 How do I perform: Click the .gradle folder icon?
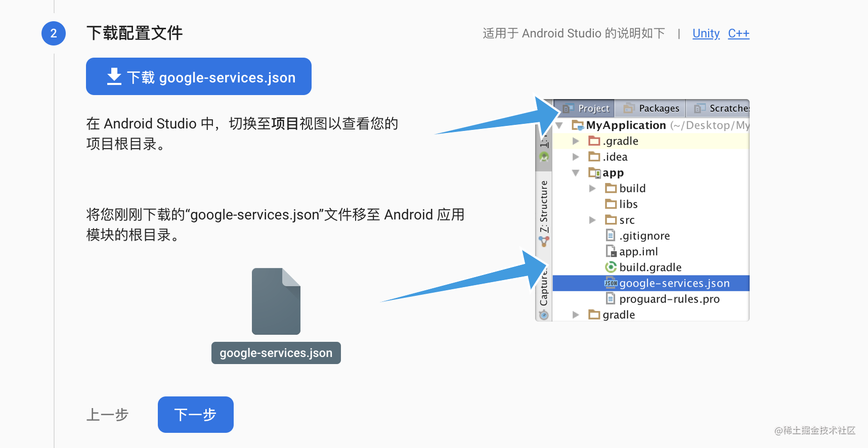click(x=594, y=141)
